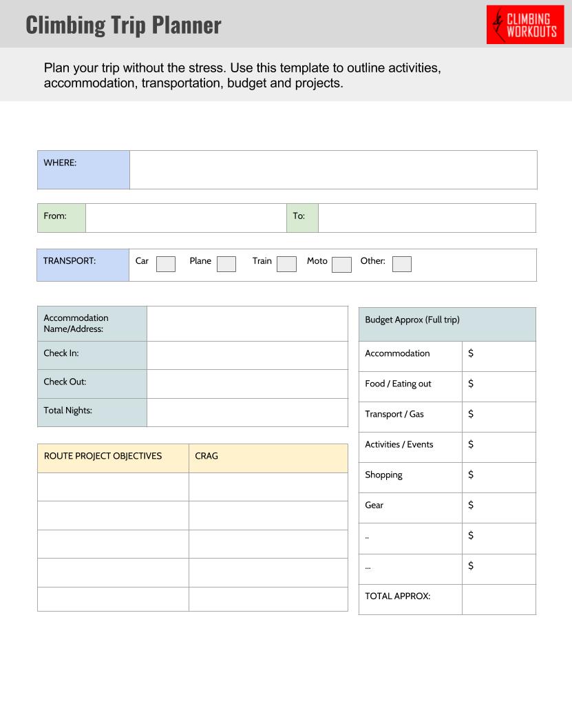Select the Check In field

(247, 355)
